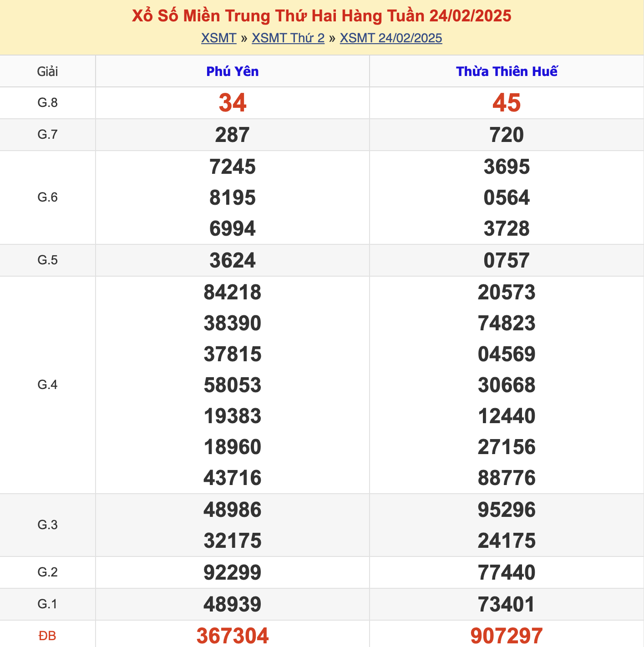Viewport: 644px width, 647px height.
Task: Click the Phú Yên column header
Action: coord(233,71)
